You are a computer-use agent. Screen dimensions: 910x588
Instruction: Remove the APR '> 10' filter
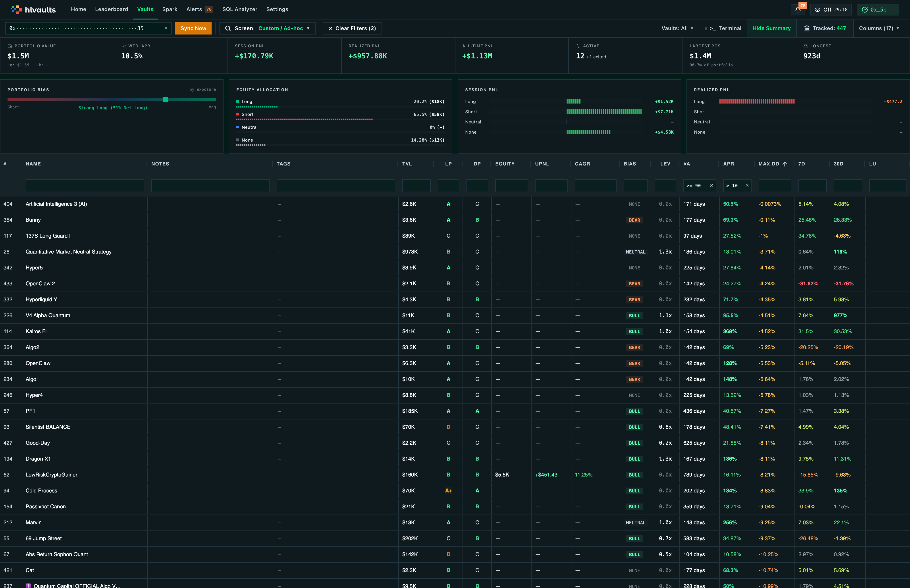click(747, 186)
